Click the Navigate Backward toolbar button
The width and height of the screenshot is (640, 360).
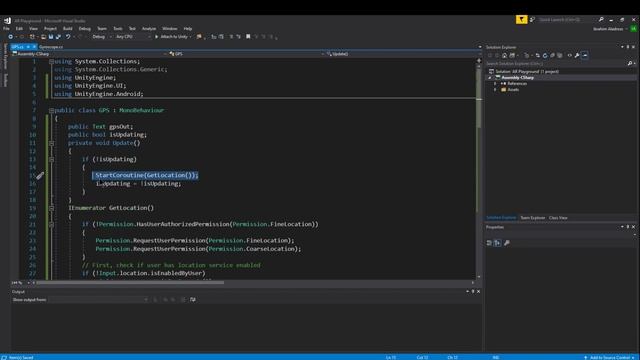tap(10, 37)
